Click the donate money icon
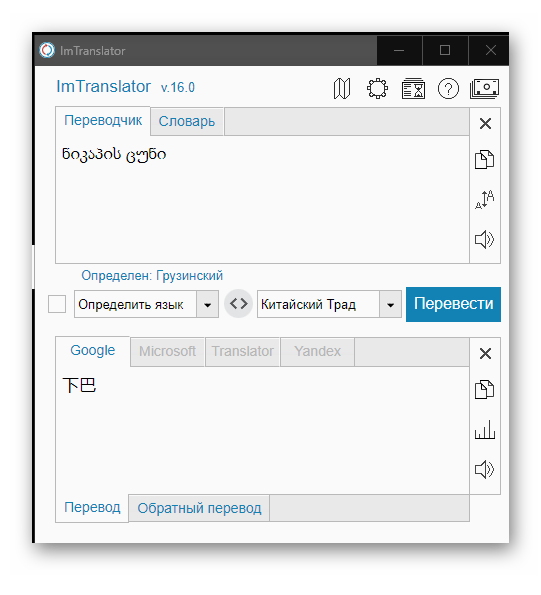The height and width of the screenshot is (595, 541). (484, 88)
